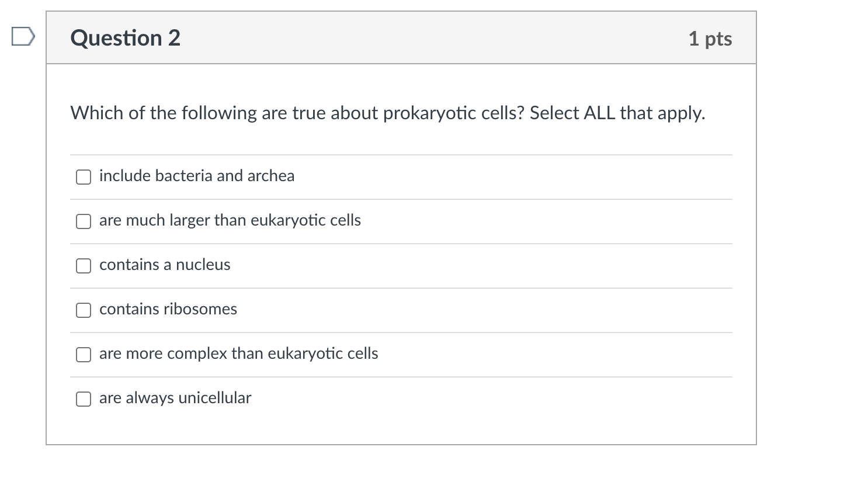Viewport: 868px width, 478px height.
Task: Tick the 'are much larger than eukaryotic cells' checkbox
Action: click(x=84, y=221)
